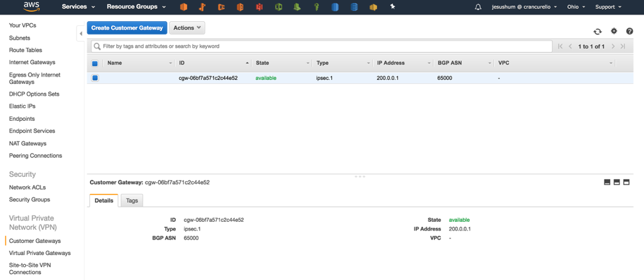Open the Type column filter arrow

368,63
